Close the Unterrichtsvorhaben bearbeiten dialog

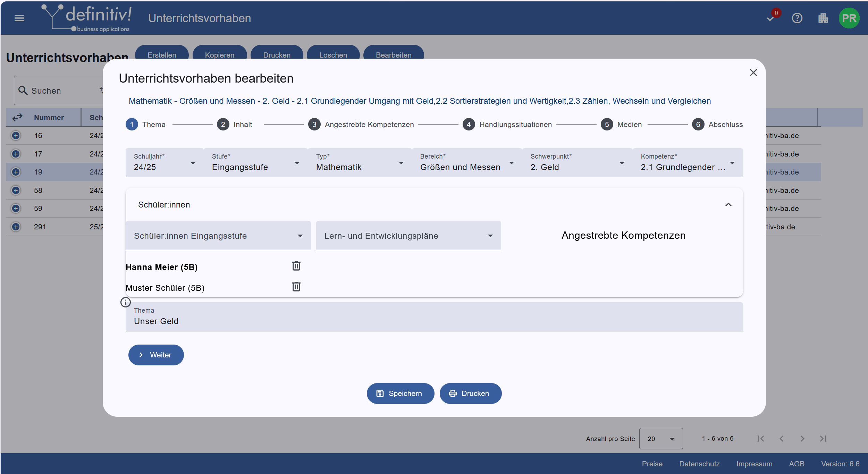(x=753, y=73)
